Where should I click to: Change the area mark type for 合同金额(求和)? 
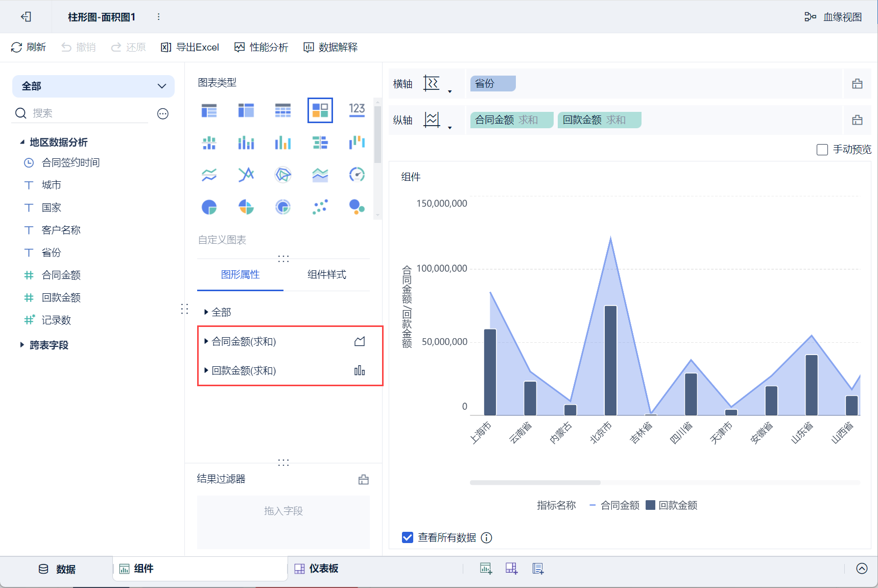[x=360, y=341]
